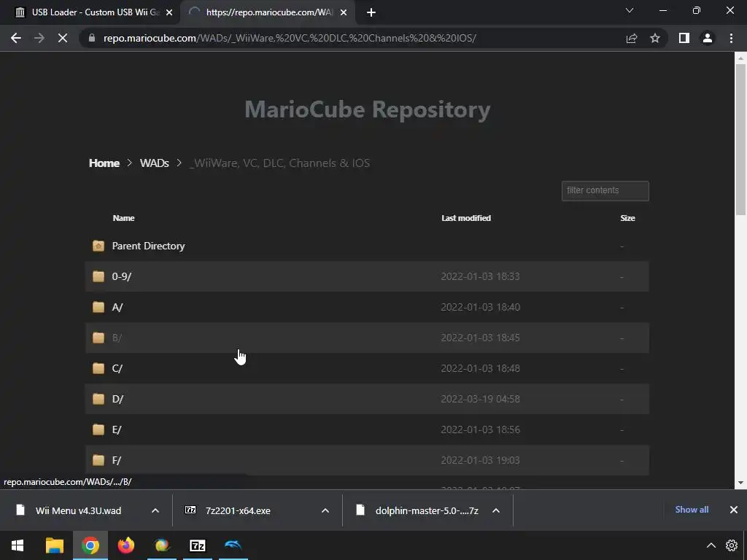
Task: Open the Windows Start menu
Action: 18,545
